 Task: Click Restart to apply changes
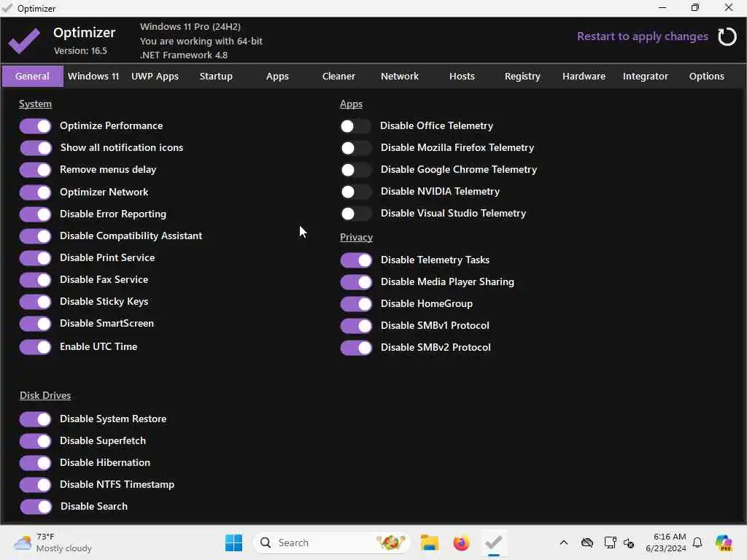coord(642,36)
